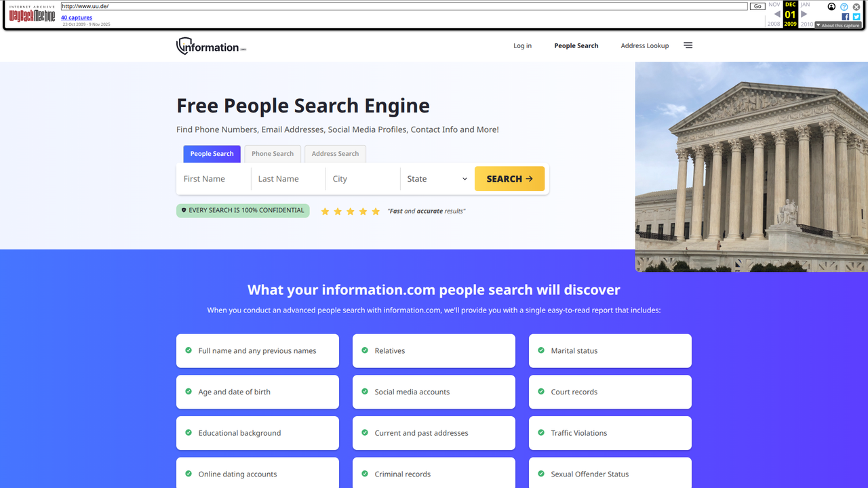
Task: Click the Full name and previous names card
Action: [x=258, y=350]
